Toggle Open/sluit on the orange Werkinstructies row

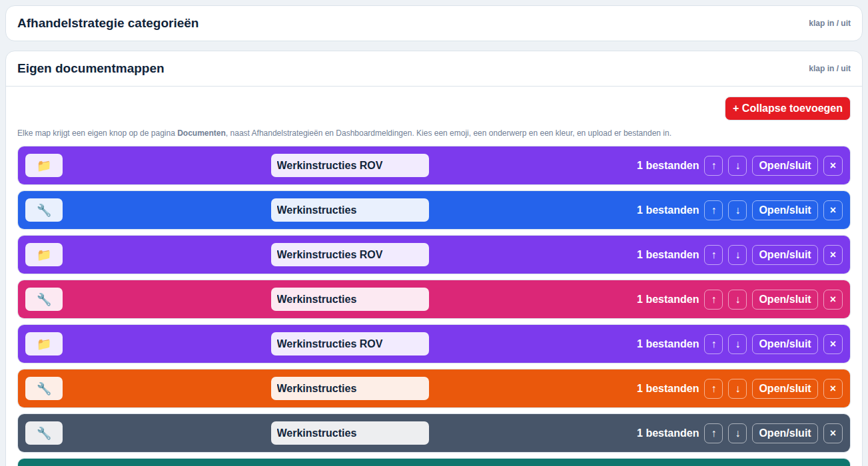tap(785, 389)
